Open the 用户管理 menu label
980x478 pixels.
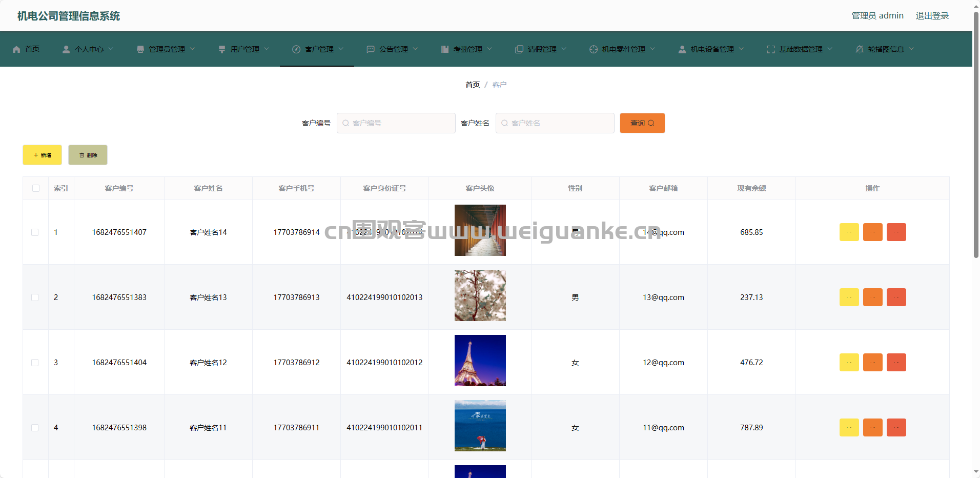point(245,49)
